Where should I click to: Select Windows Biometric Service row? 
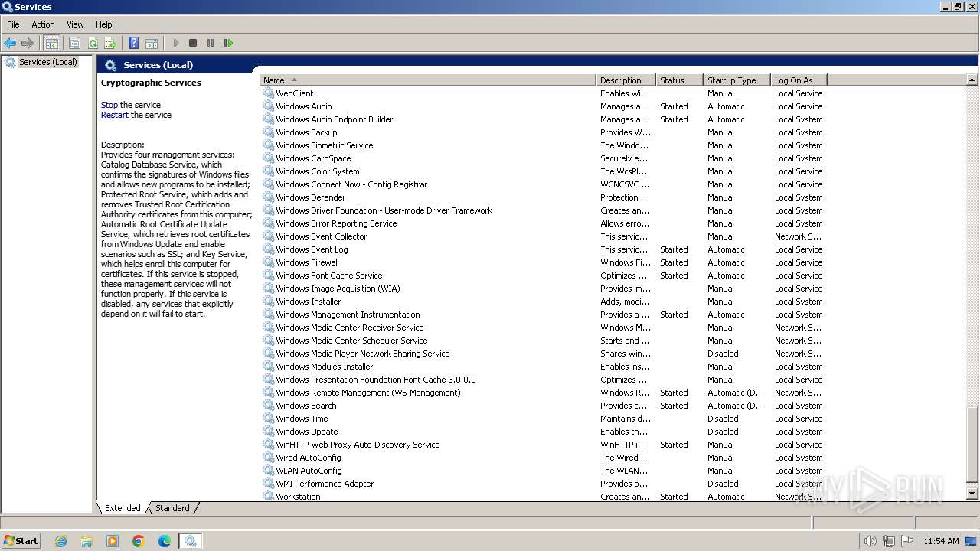(544, 145)
